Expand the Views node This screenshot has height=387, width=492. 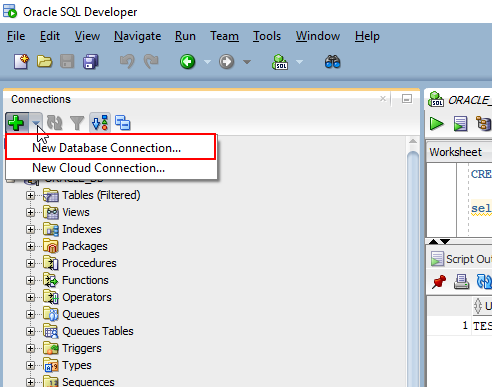click(x=30, y=212)
